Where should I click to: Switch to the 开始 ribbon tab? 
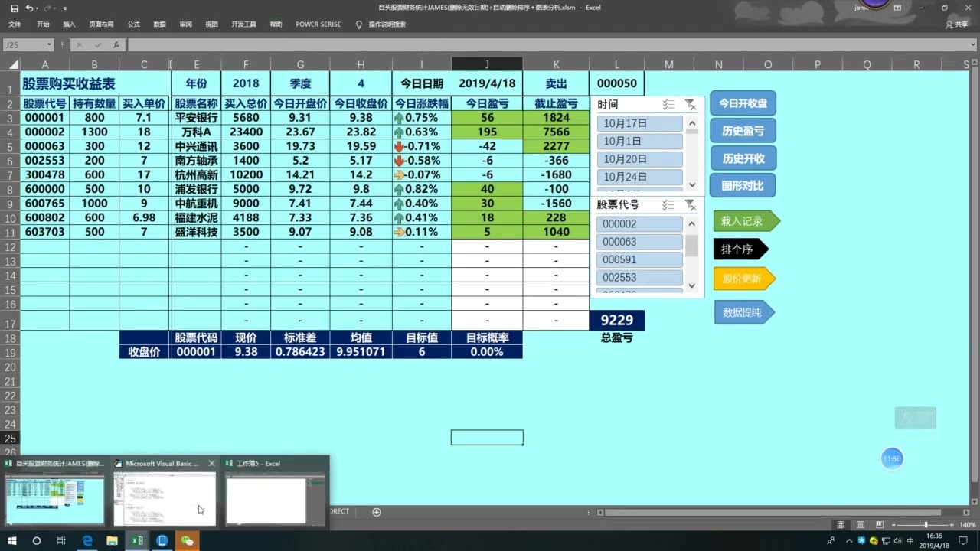coord(43,24)
